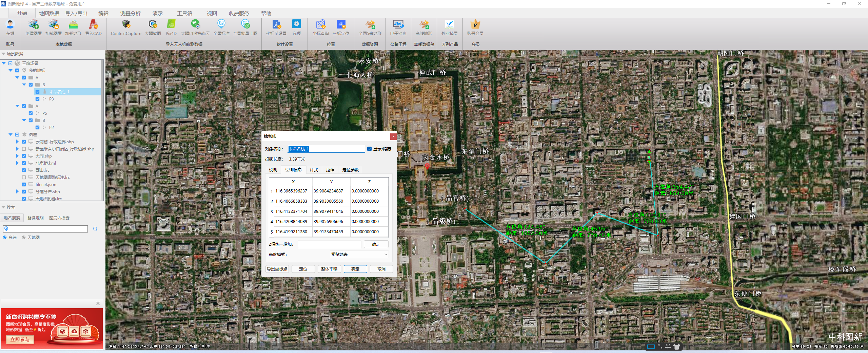Click the 全景批量上图 icon
The width and height of the screenshot is (868, 353).
coord(245,24)
